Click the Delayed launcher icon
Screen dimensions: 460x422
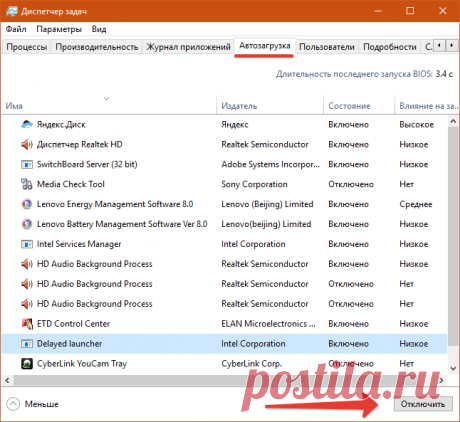click(27, 344)
